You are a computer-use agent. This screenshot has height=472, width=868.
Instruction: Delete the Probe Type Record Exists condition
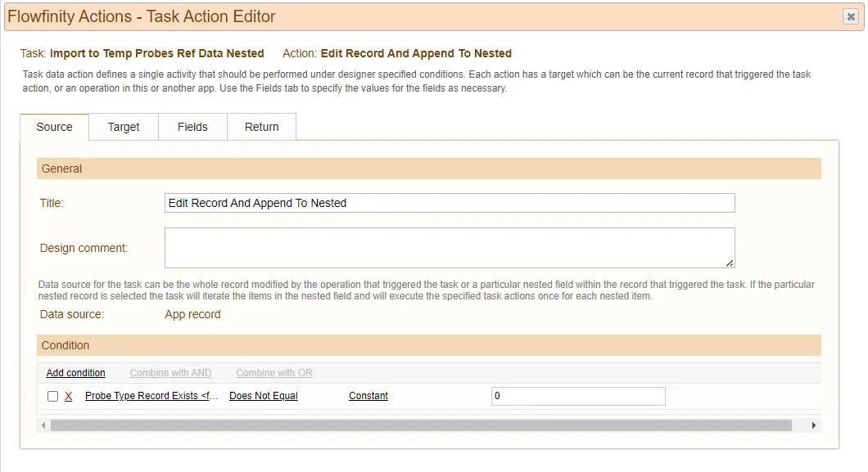coord(69,396)
